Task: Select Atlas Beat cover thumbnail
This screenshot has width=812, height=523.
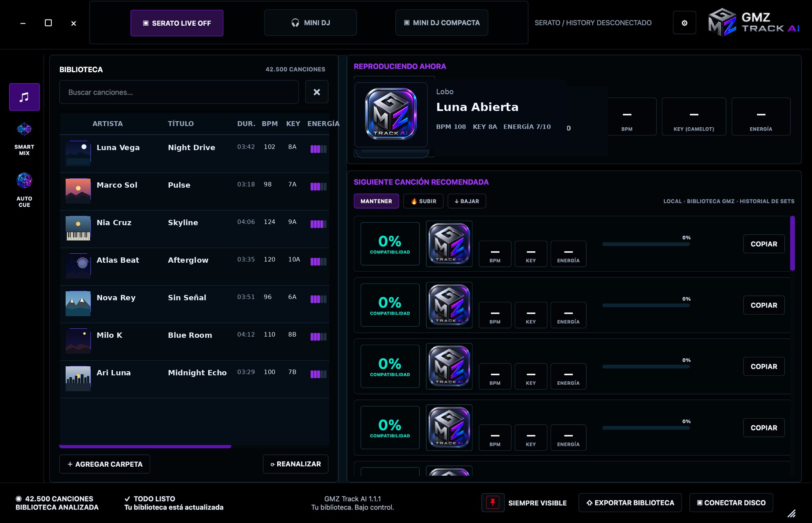Action: 78,266
